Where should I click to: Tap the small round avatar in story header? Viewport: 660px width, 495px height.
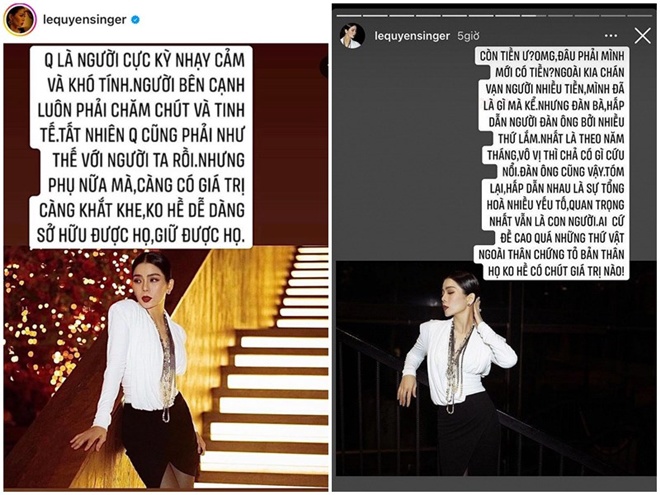tap(352, 36)
